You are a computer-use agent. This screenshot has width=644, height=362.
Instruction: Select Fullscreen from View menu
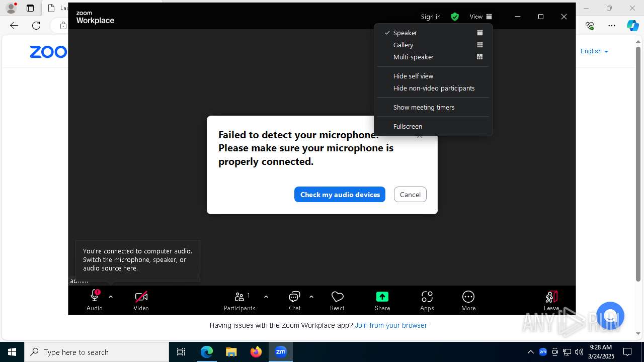click(433, 126)
